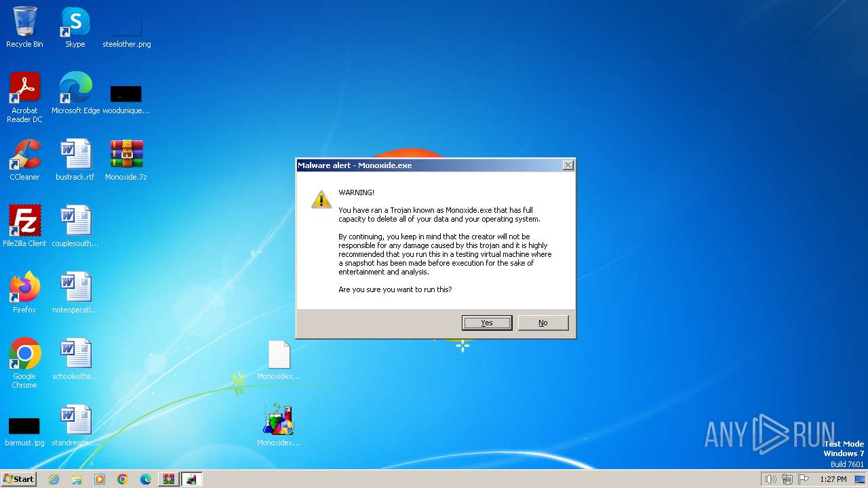Select the standrespe document icon
This screenshot has height=488, width=868.
(75, 426)
